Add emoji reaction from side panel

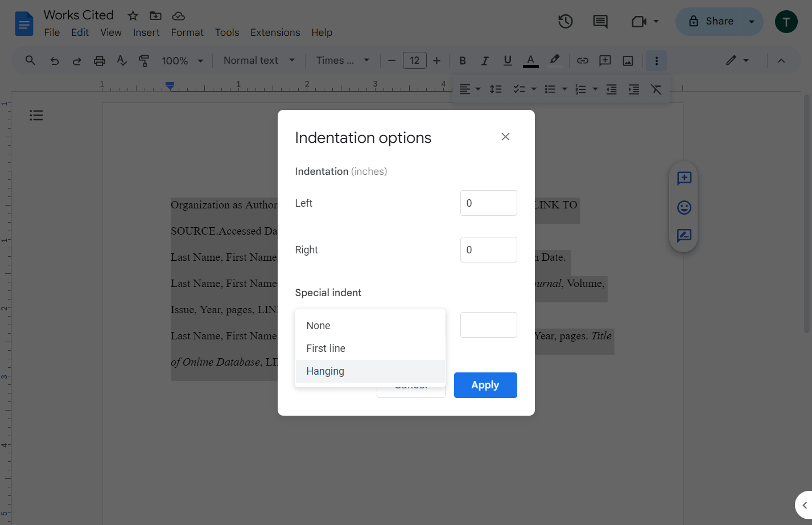click(x=684, y=207)
